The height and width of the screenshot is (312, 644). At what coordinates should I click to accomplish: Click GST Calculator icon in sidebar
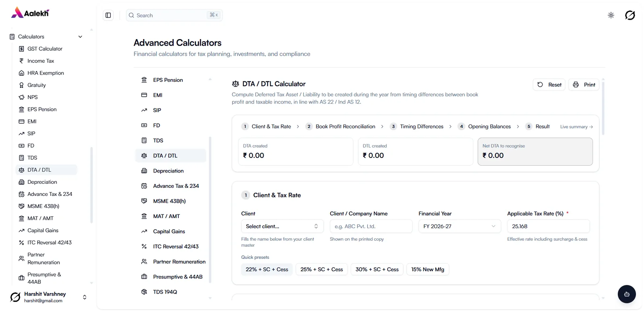coord(22,49)
